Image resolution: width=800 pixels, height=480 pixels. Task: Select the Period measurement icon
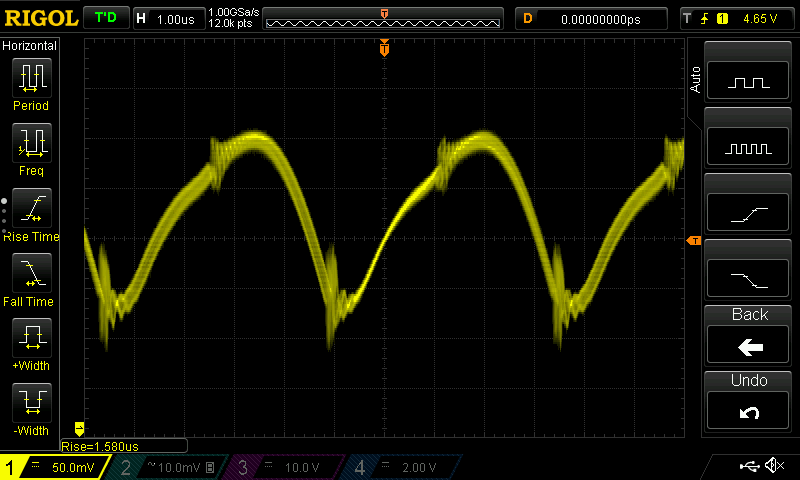[x=32, y=78]
